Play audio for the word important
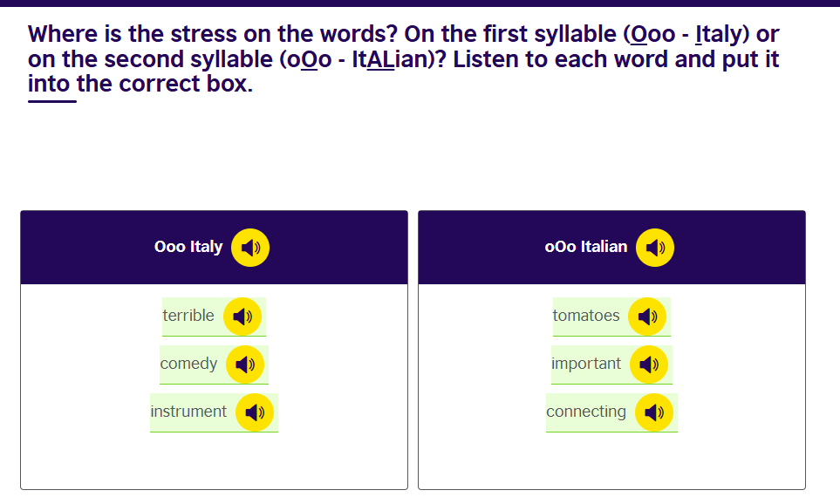The width and height of the screenshot is (840, 504). (649, 364)
